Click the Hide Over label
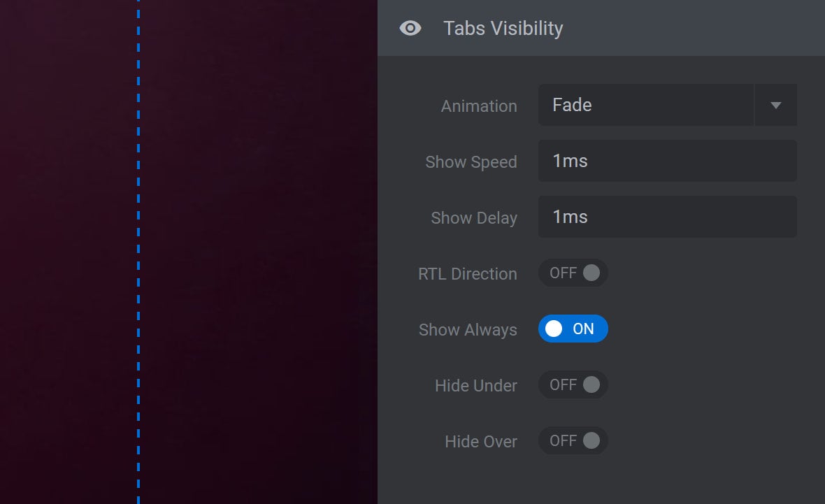Viewport: 825px width, 504px height. [481, 441]
